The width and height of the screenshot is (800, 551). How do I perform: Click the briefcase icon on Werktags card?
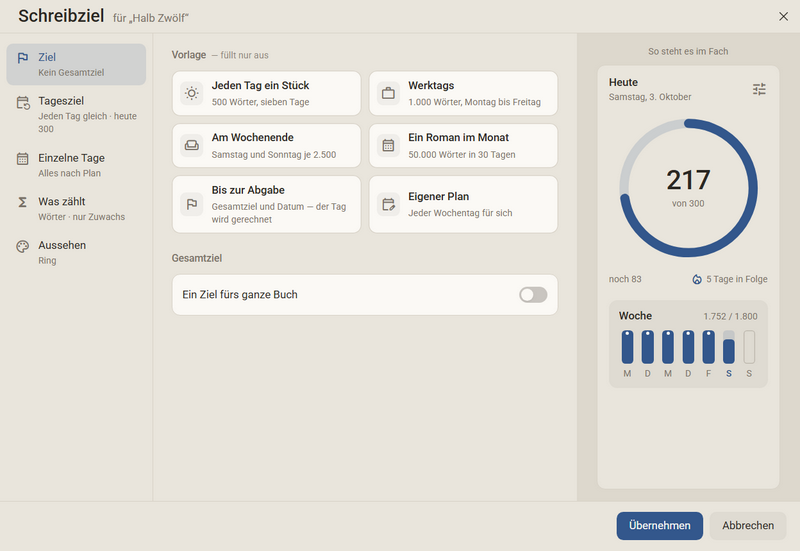388,93
